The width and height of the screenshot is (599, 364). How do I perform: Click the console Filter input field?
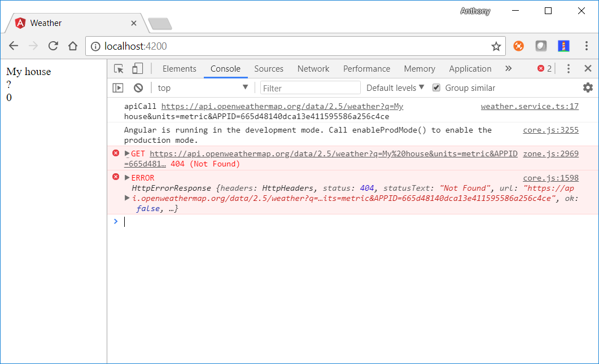click(x=310, y=88)
